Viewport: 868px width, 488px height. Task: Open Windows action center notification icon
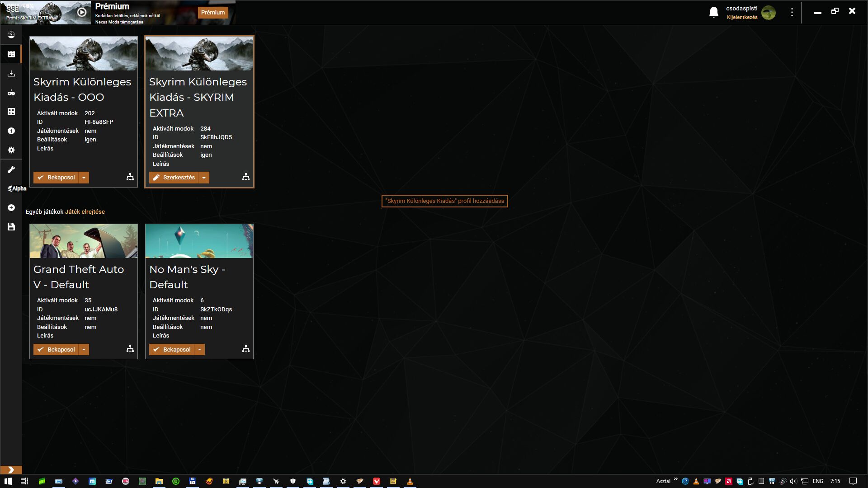853,481
